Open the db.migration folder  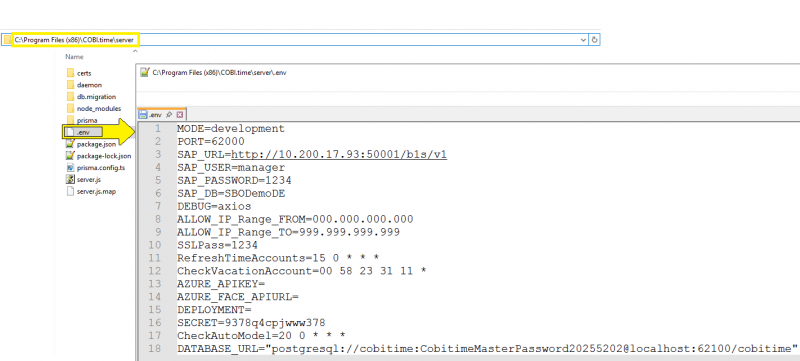click(x=91, y=97)
